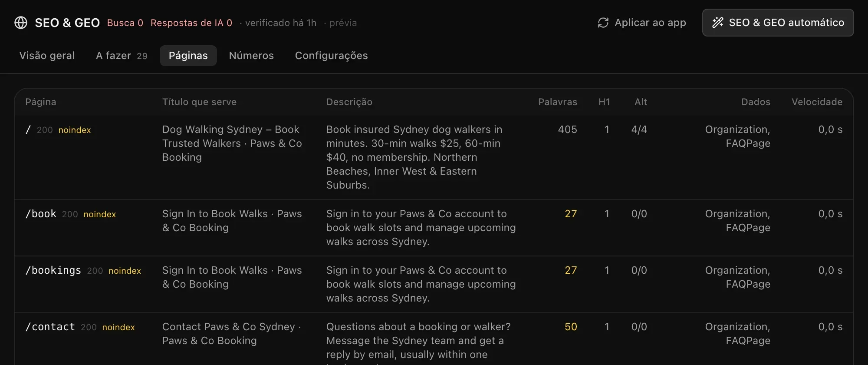Open the /contact page row

point(434,339)
